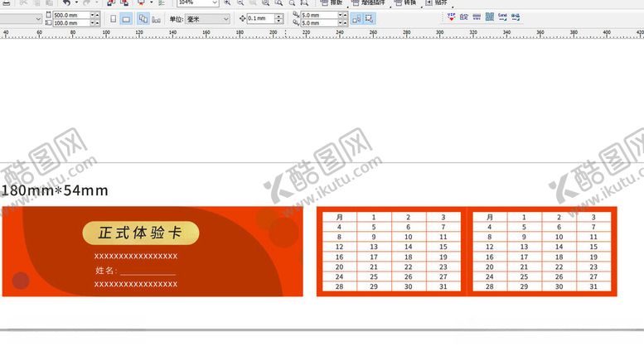This screenshot has width=644, height=346.
Task: Click the name underline after 姓名:
Action: (148, 274)
